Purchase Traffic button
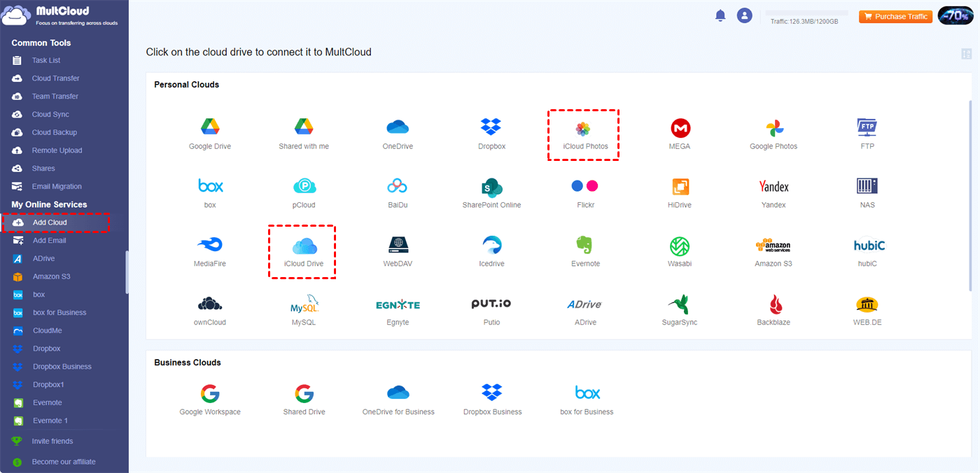This screenshot has width=980, height=473. click(896, 16)
